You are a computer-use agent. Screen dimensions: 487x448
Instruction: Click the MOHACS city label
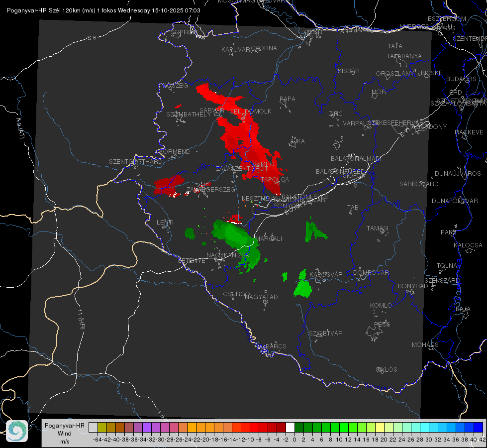click(425, 345)
